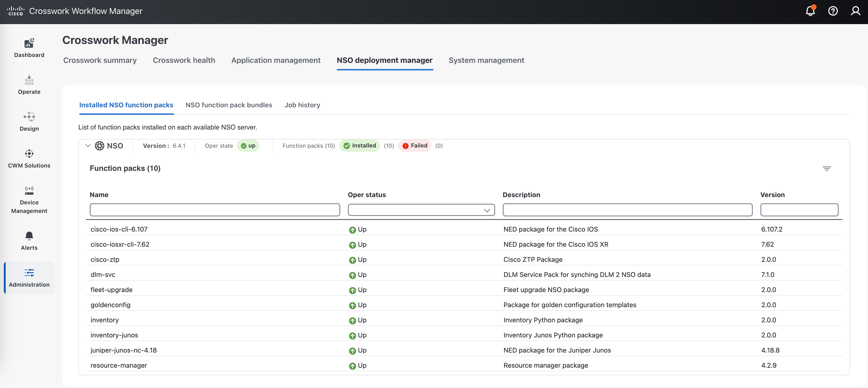868x388 pixels.
Task: Open the user profile icon
Action: point(855,11)
